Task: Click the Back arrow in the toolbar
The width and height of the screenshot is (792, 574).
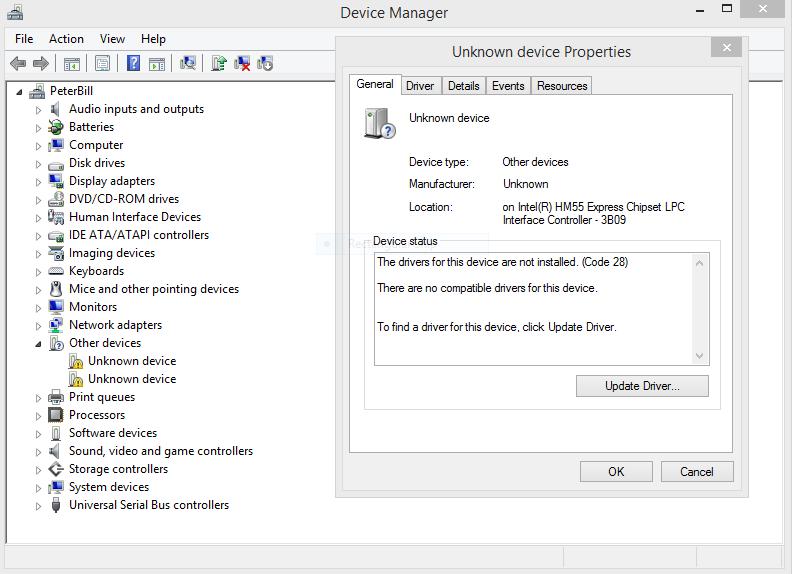Action: 17,63
